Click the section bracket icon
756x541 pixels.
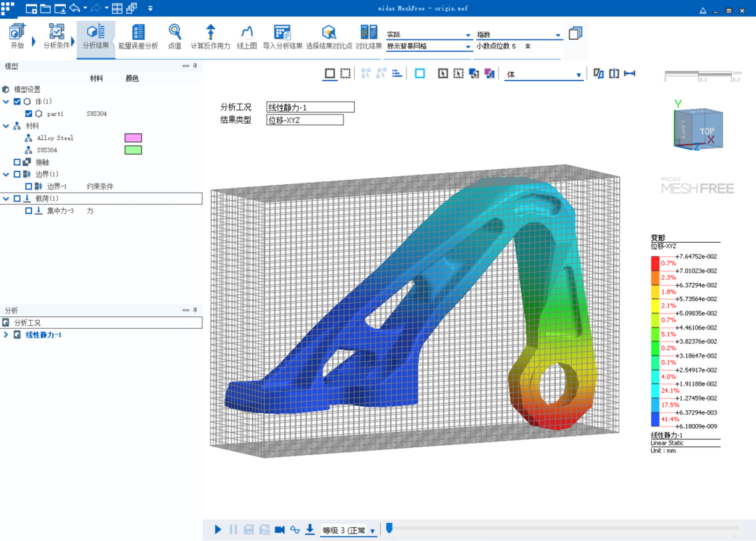tap(614, 73)
